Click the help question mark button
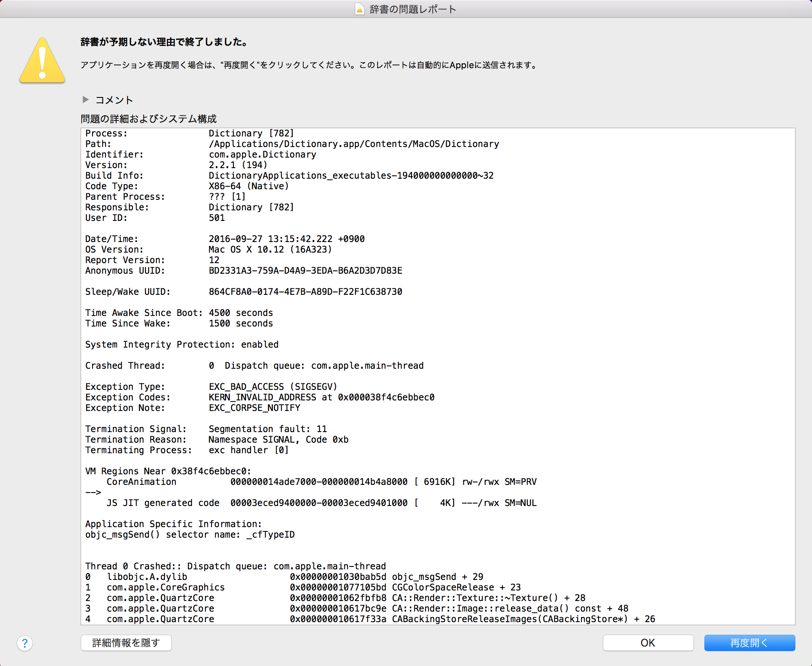 (25, 643)
